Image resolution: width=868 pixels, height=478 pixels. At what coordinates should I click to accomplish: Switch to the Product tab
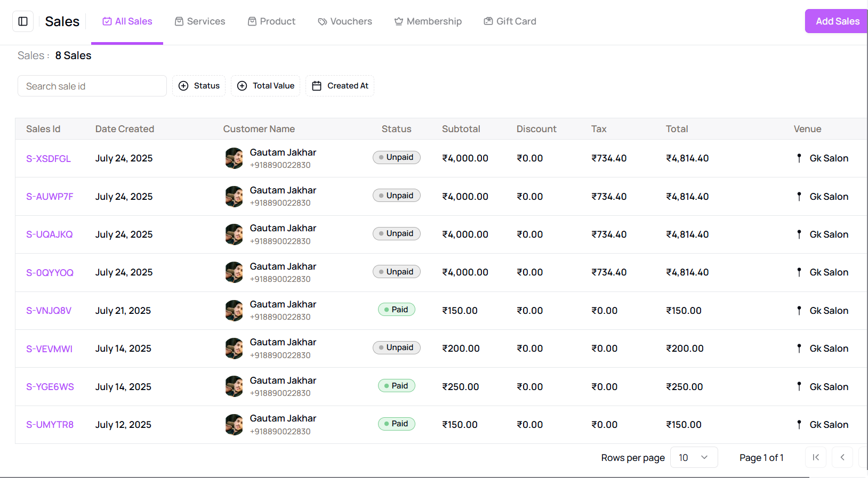(271, 21)
